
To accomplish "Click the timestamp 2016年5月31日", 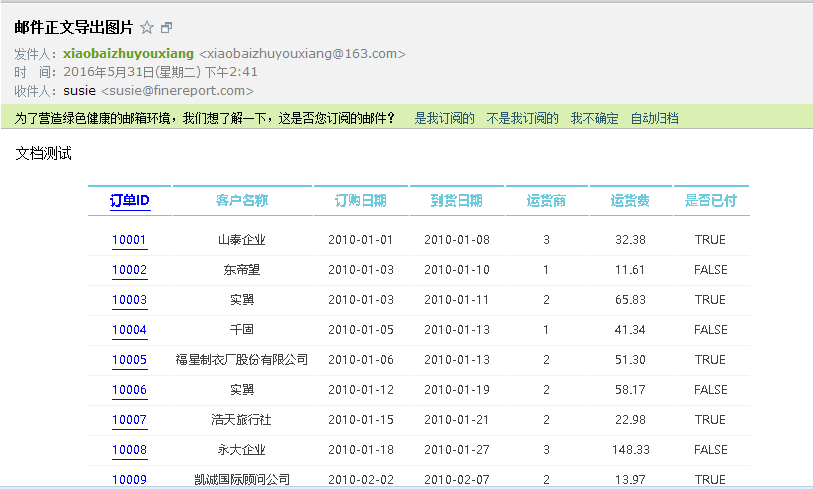I will click(x=109, y=72).
